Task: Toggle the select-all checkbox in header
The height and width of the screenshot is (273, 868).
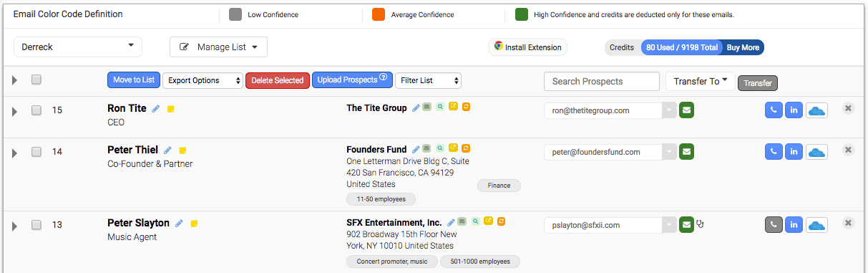Action: pos(36,80)
